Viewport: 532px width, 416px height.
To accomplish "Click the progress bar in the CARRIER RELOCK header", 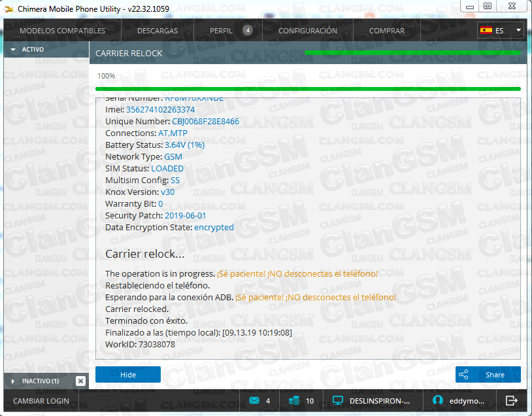I will coord(412,52).
